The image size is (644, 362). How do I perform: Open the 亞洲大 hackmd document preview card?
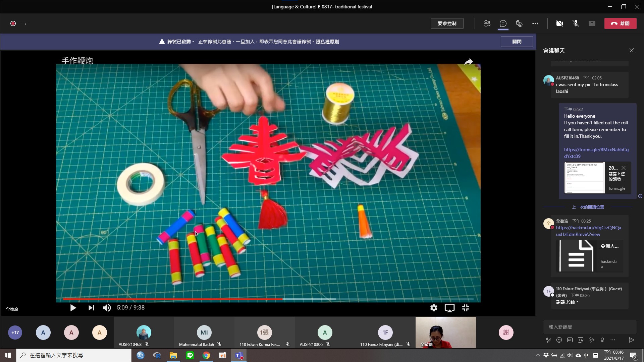tap(589, 256)
